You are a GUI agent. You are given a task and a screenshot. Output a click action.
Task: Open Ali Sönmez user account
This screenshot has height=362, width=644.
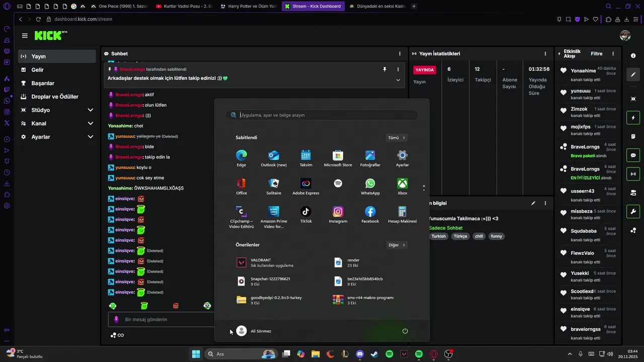pos(254,331)
